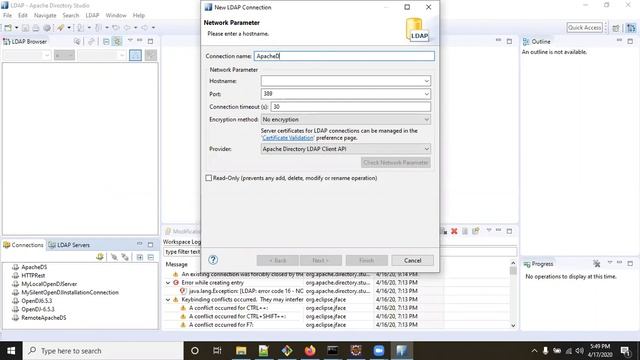Open the Navigate menu
This screenshot has height=360, width=640.
[x=45, y=15]
